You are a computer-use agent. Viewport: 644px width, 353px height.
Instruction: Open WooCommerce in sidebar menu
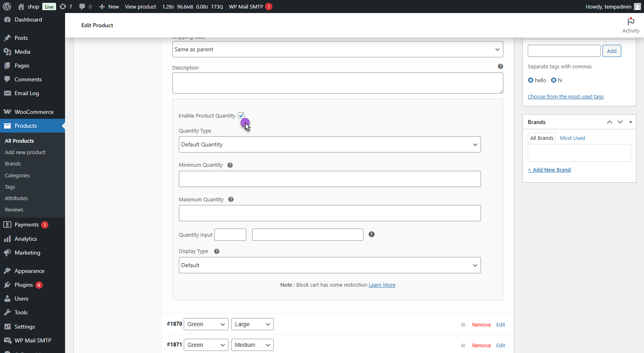coord(34,112)
